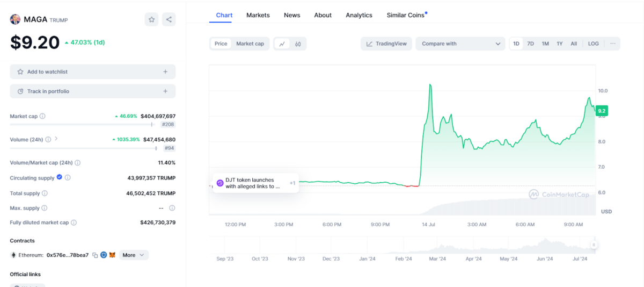Click the range slider pause handle
Screen dimensions: 644x287
(594, 245)
